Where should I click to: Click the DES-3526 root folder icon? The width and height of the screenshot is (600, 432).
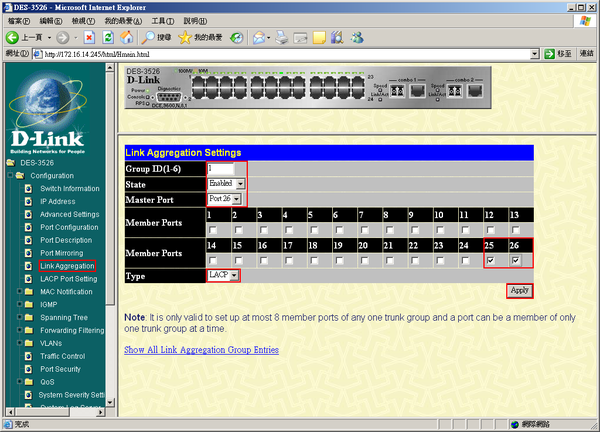[11, 163]
